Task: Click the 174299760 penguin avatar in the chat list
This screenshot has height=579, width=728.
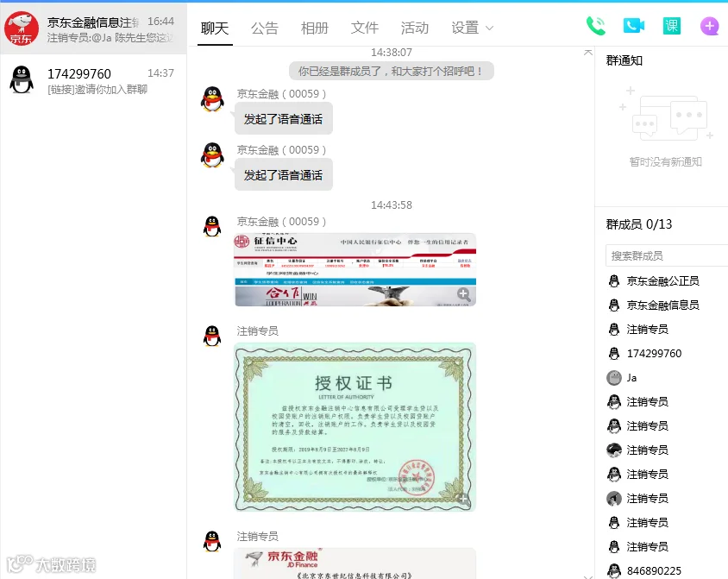Action: pos(22,80)
